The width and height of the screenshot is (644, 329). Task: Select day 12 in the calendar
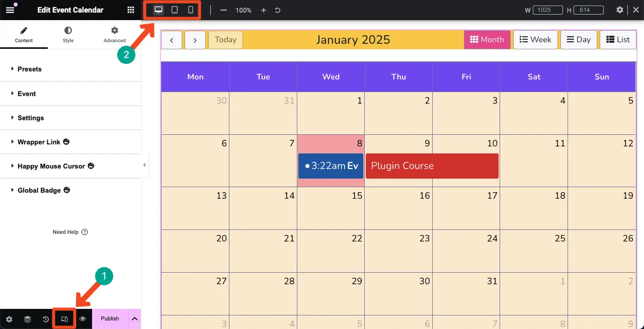coord(602,160)
